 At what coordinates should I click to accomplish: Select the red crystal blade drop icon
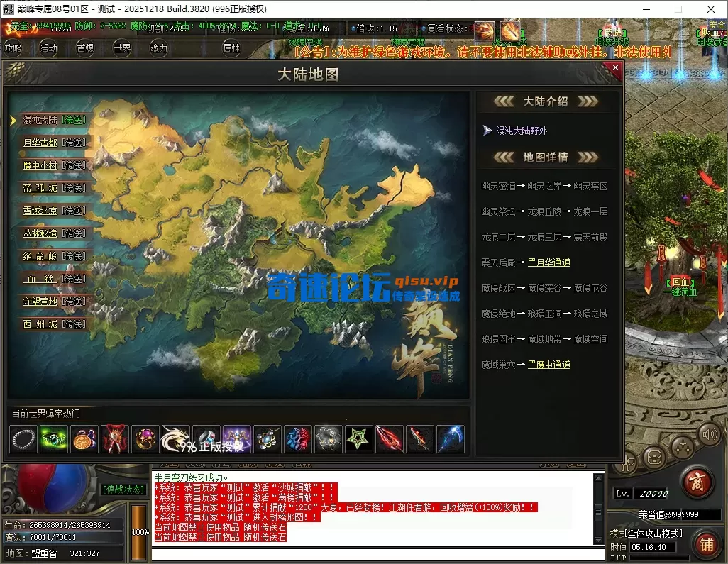pos(390,438)
